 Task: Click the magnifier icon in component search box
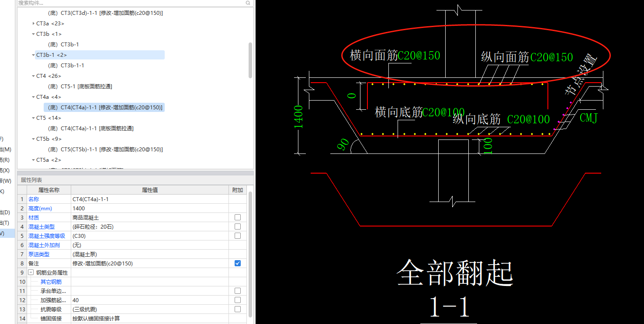tap(248, 3)
